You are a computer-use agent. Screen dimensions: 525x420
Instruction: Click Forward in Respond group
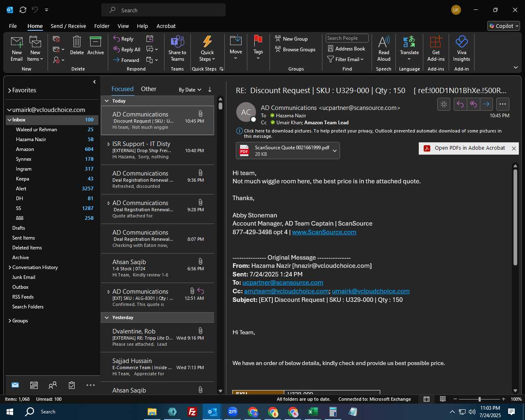(x=126, y=60)
